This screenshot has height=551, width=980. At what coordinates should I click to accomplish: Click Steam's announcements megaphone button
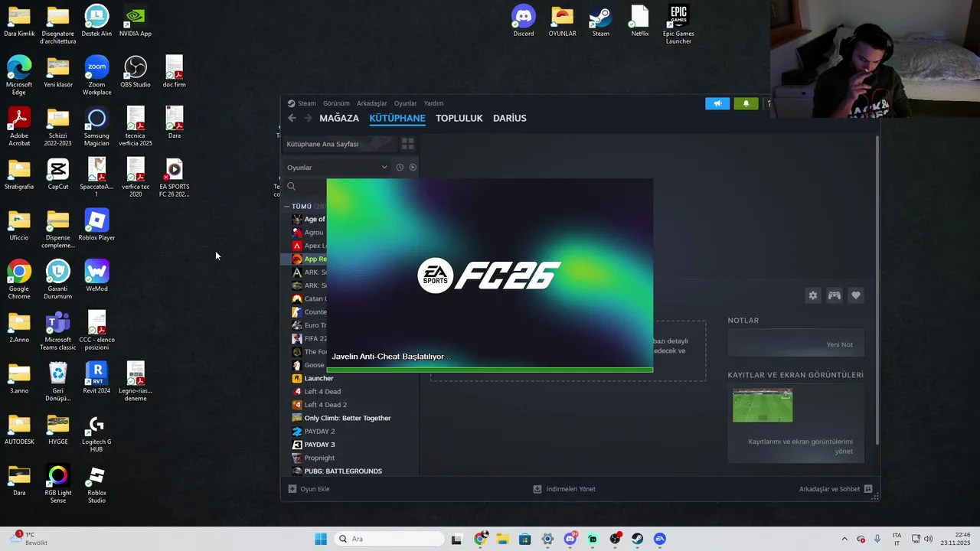tap(717, 103)
